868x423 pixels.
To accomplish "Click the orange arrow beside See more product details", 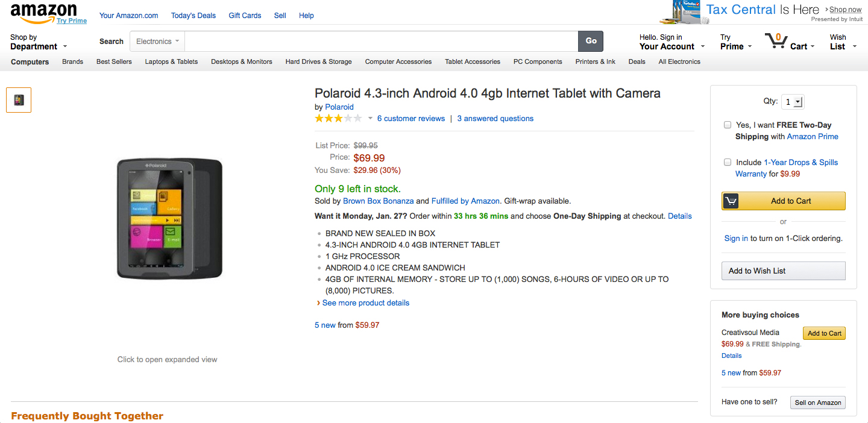I will [318, 303].
